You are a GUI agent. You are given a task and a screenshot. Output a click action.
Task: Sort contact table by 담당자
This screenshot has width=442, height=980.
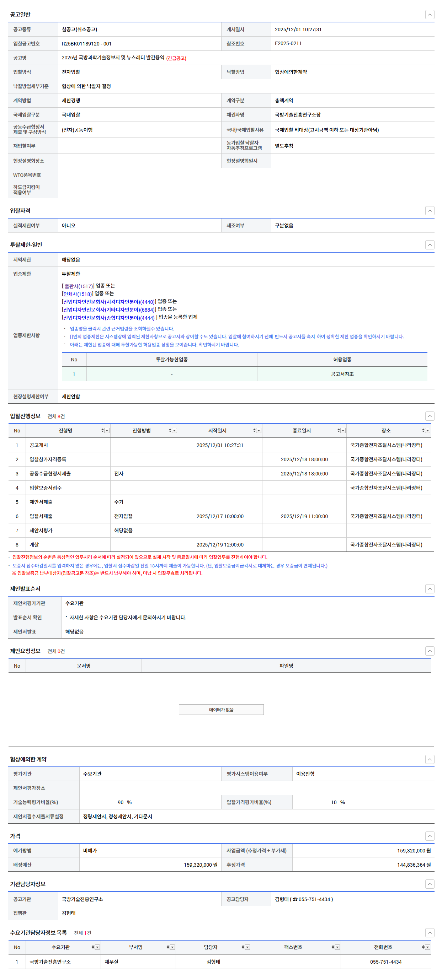tap(243, 947)
